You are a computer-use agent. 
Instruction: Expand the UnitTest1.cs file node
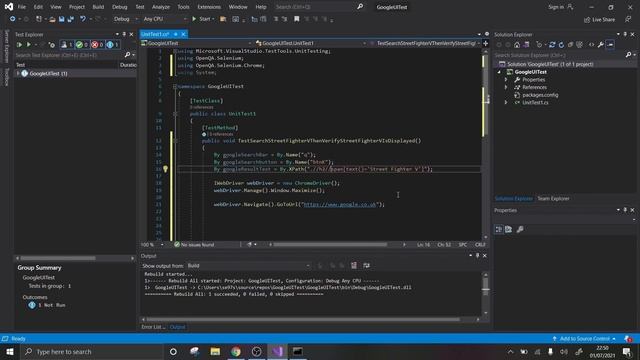click(506, 102)
